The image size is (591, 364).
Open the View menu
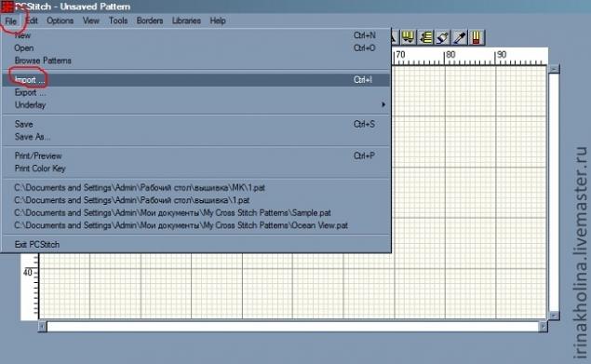tap(91, 20)
